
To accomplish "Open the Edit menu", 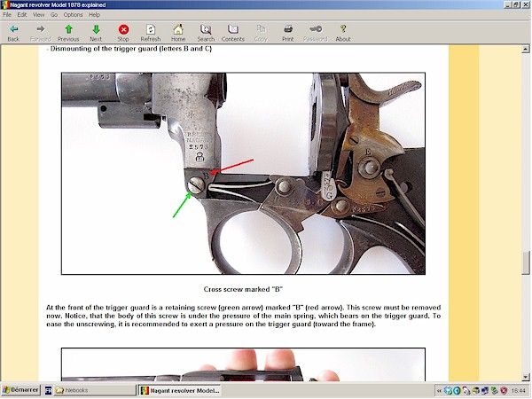I will coord(21,14).
